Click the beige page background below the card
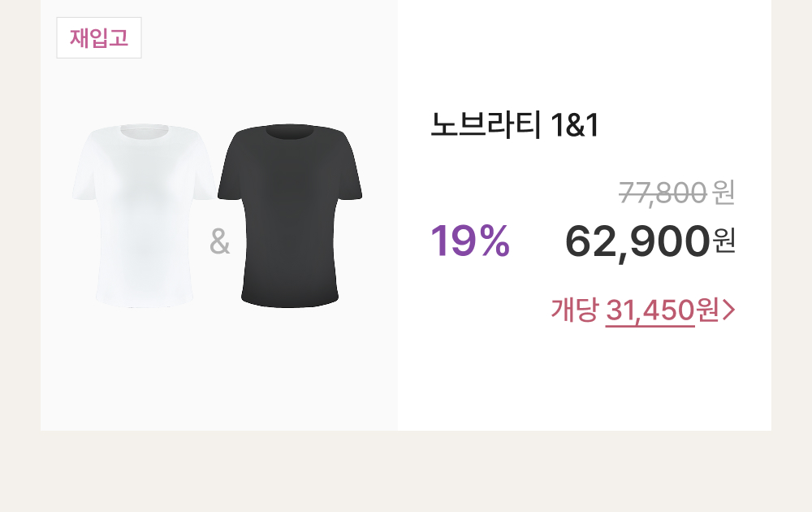Screen dimensions: 812x512 (406, 471)
